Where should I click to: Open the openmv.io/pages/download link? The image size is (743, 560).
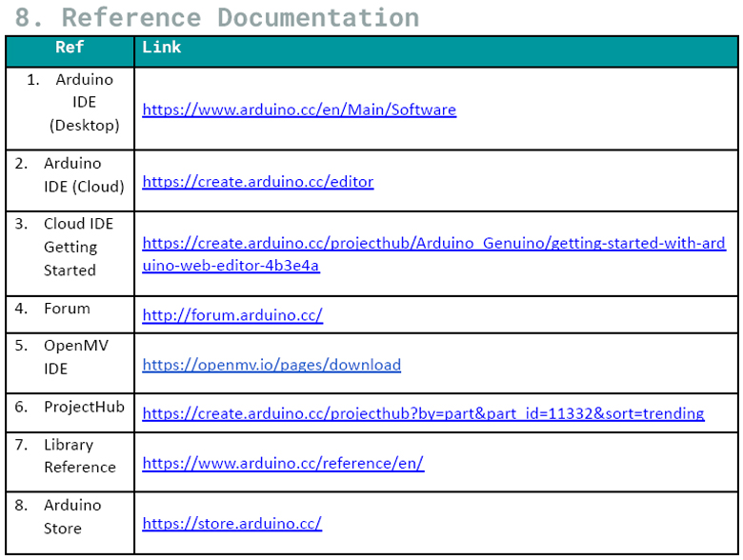tap(271, 365)
